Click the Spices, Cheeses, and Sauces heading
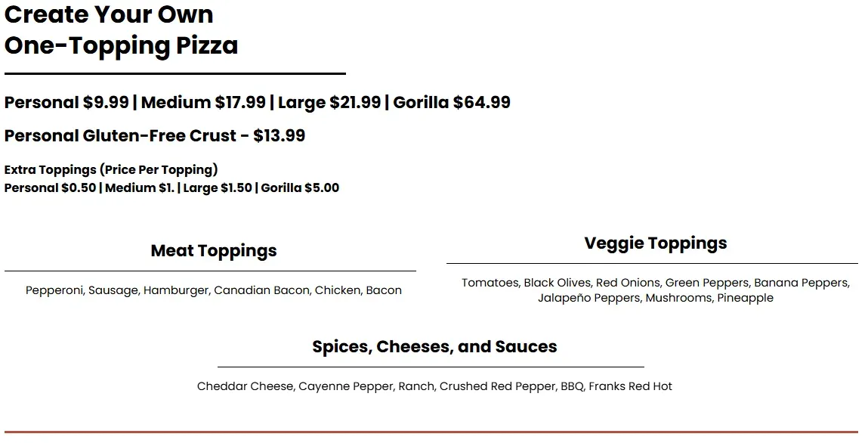Image resolution: width=868 pixels, height=443 pixels. 434,347
